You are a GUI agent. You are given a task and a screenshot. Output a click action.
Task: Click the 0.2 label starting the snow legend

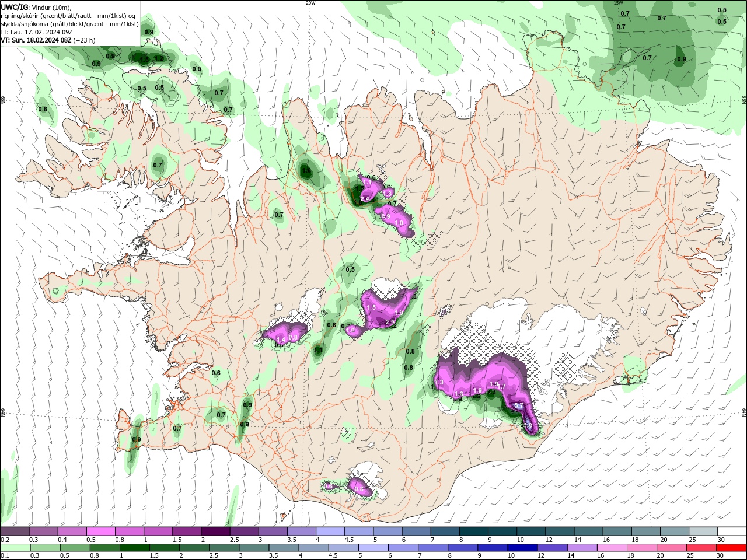[x=4, y=540]
